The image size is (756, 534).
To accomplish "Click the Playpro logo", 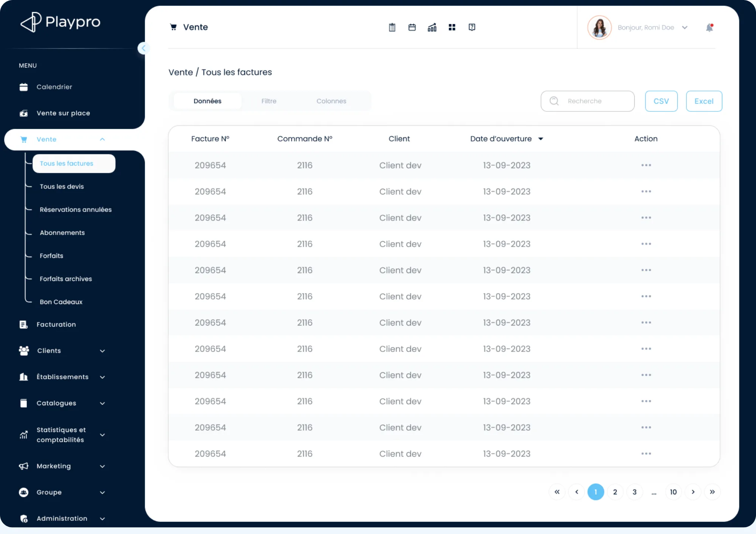I will (x=60, y=22).
